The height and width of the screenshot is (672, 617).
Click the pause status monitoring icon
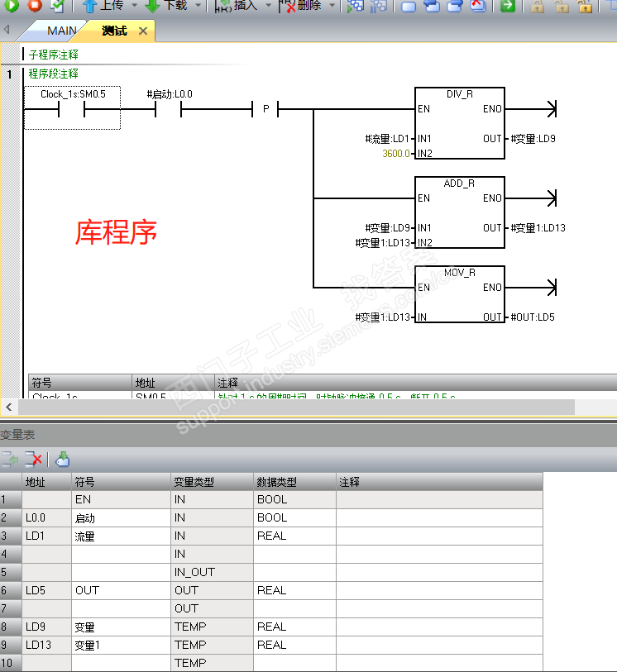[x=378, y=5]
